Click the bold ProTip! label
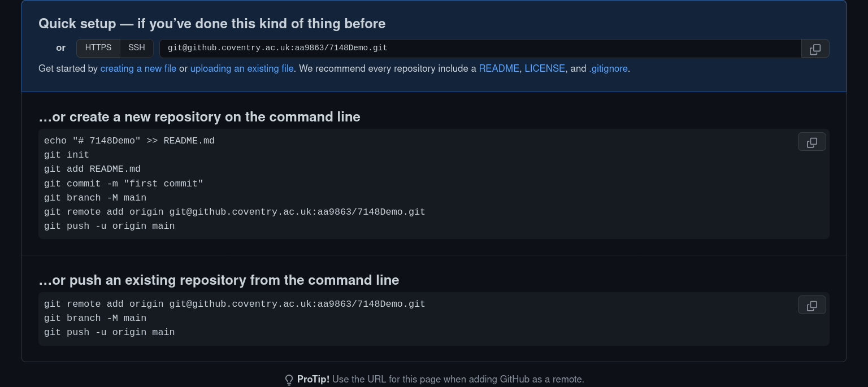Image resolution: width=868 pixels, height=387 pixels. (313, 380)
